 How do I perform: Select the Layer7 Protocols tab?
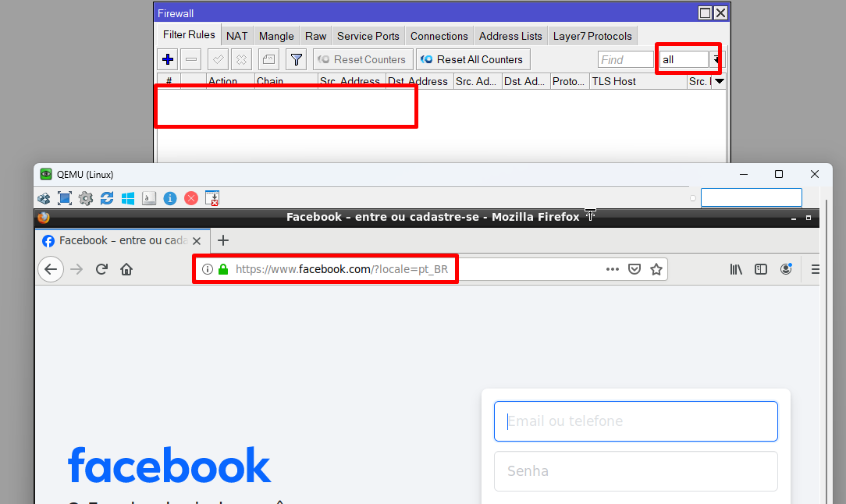point(592,36)
